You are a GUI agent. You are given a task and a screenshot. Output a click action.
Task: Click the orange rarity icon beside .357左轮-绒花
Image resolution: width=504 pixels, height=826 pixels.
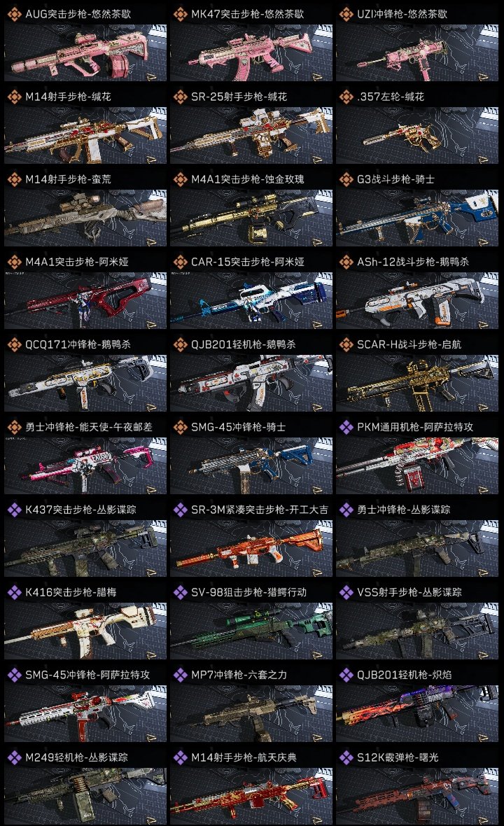(x=346, y=97)
